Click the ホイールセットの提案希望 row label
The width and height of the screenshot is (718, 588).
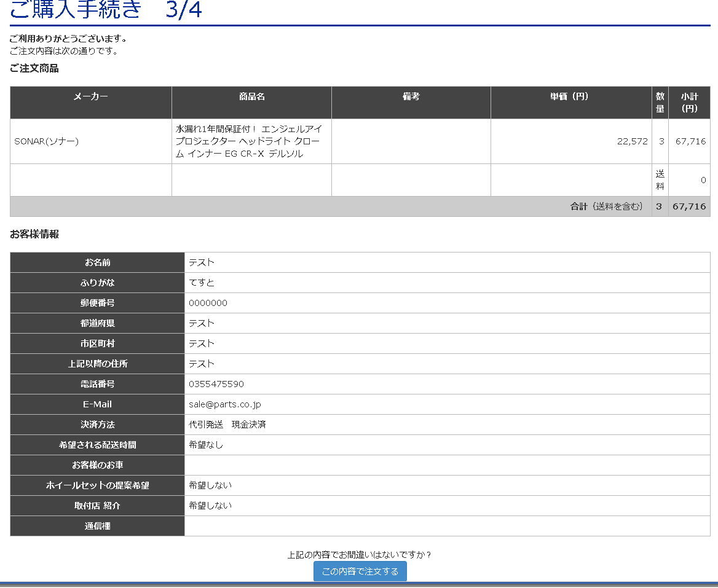coord(98,485)
